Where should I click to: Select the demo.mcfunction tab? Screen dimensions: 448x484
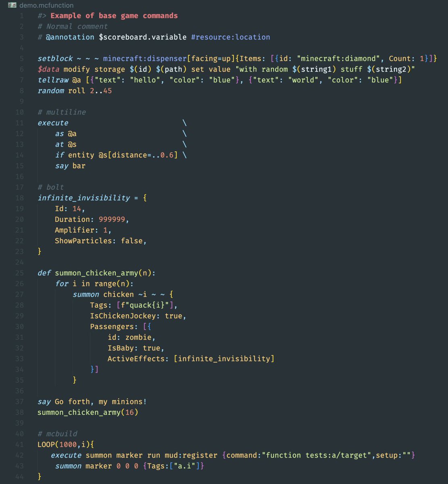(x=46, y=6)
